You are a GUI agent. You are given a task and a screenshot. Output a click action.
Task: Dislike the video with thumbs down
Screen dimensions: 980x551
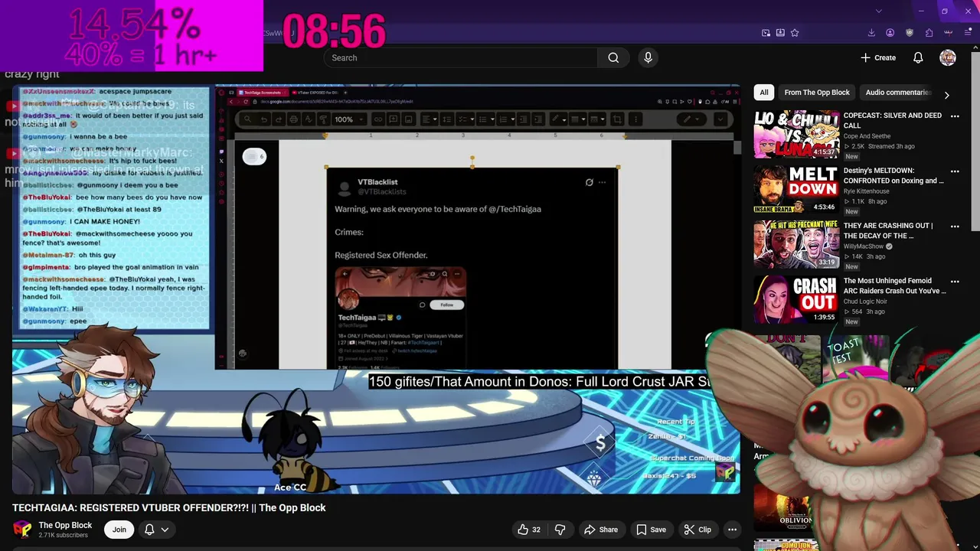pos(560,530)
